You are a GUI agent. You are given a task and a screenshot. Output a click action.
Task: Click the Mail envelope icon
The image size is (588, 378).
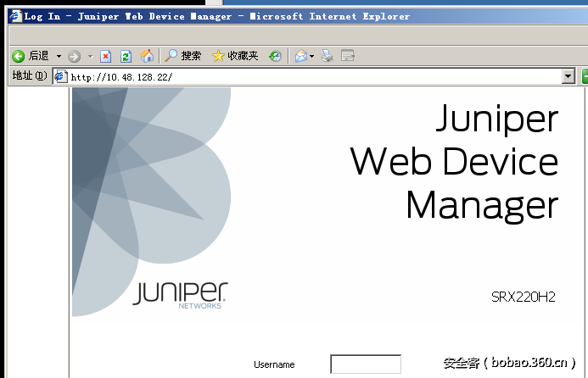tap(300, 56)
